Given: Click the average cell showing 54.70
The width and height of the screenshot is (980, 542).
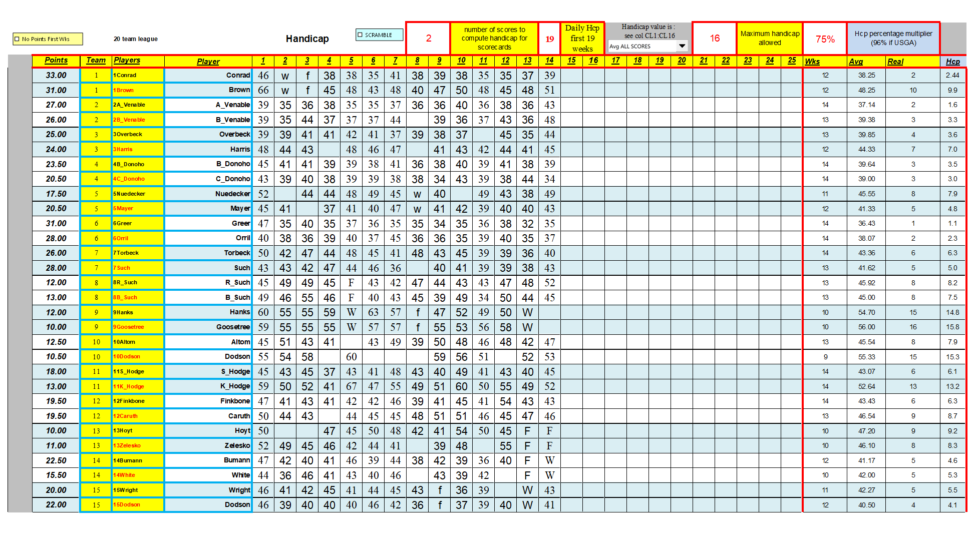Looking at the screenshot, I should [x=866, y=312].
